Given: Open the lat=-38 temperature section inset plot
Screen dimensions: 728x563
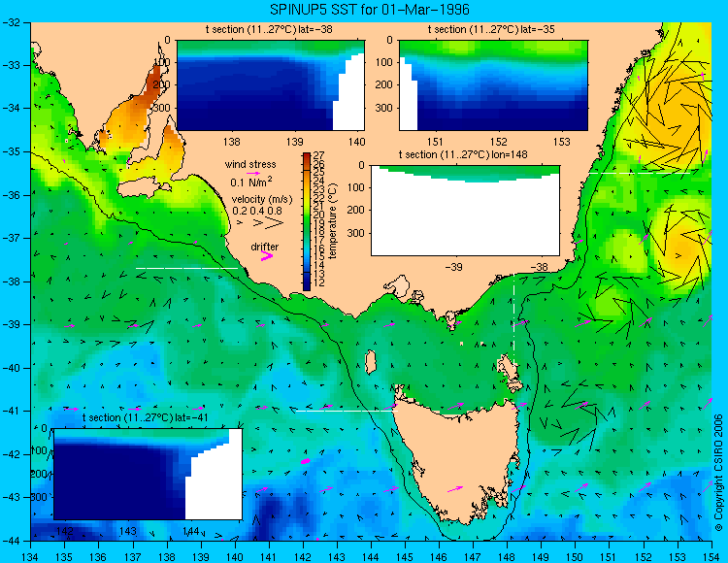Looking at the screenshot, I should [271, 85].
